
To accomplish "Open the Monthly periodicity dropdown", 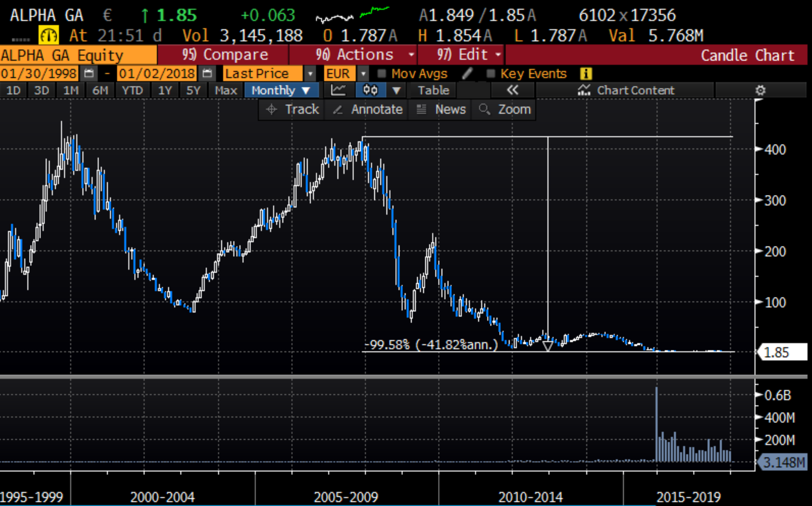I will 281,90.
